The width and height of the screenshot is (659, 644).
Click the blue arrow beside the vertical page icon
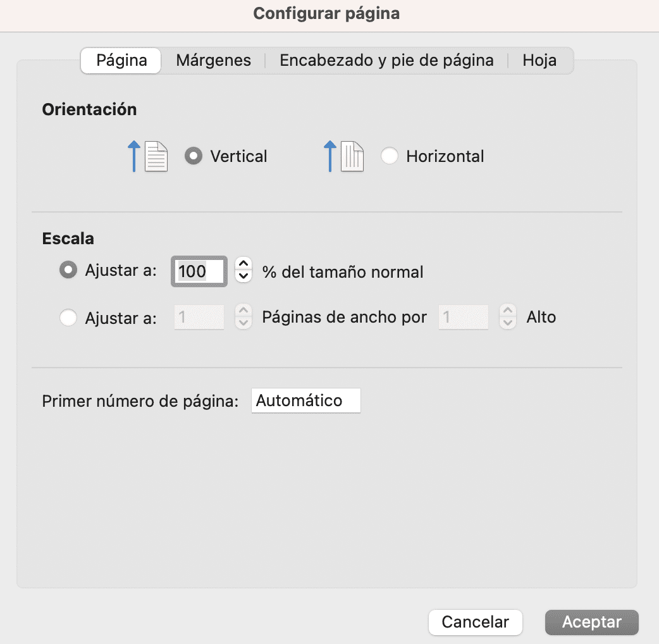point(134,156)
